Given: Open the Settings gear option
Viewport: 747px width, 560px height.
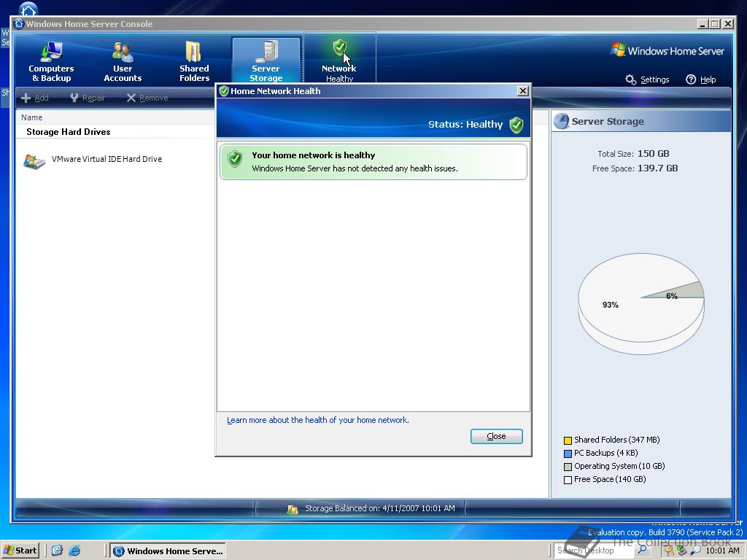Looking at the screenshot, I should [647, 79].
